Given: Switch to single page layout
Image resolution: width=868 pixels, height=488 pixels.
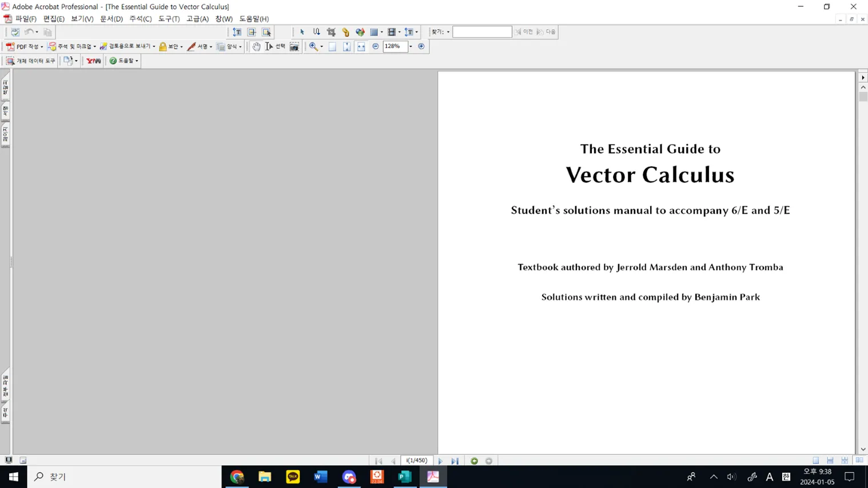Looking at the screenshot, I should (x=816, y=461).
